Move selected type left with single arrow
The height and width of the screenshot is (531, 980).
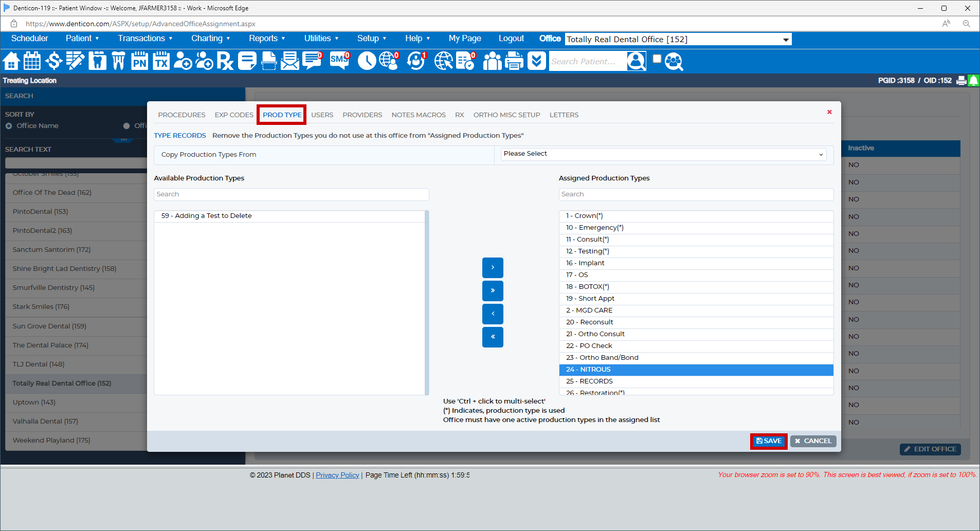(493, 314)
